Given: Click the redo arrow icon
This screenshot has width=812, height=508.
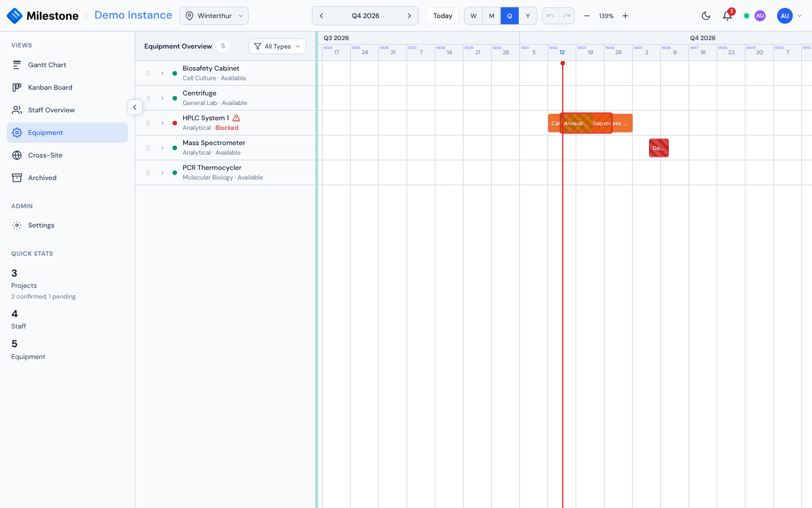Looking at the screenshot, I should point(567,16).
